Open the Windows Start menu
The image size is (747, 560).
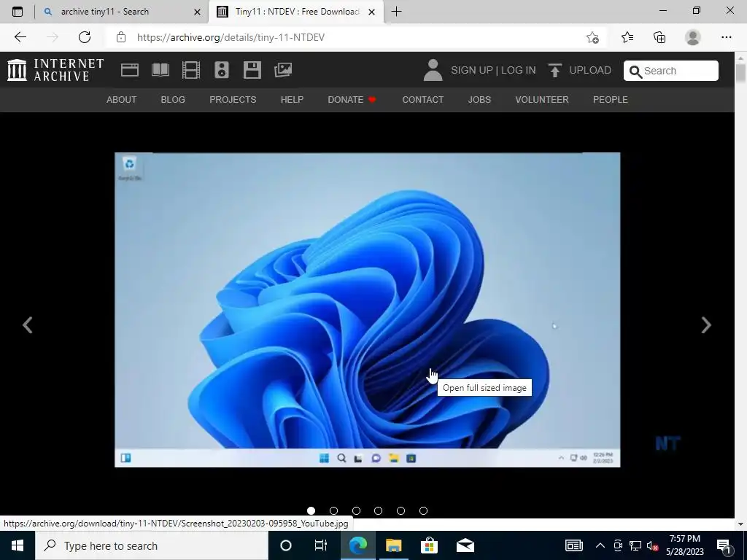coord(18,545)
